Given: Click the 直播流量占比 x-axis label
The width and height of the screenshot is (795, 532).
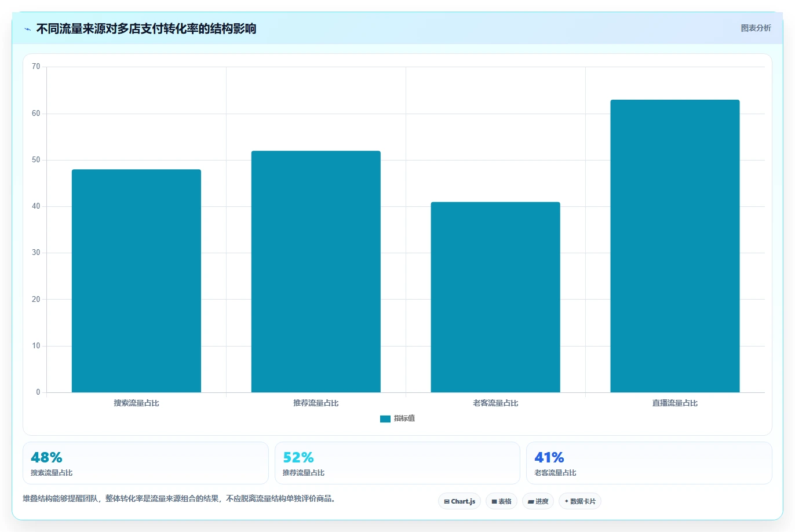Looking at the screenshot, I should tap(675, 403).
